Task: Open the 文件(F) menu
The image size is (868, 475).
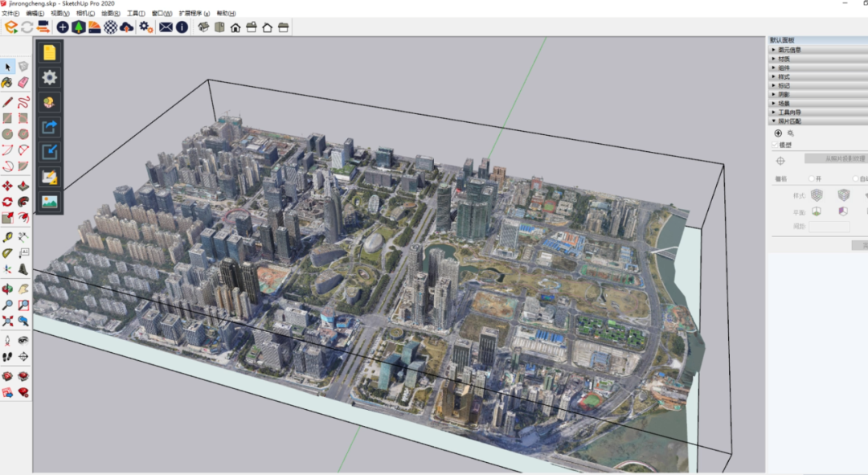Action: point(10,14)
